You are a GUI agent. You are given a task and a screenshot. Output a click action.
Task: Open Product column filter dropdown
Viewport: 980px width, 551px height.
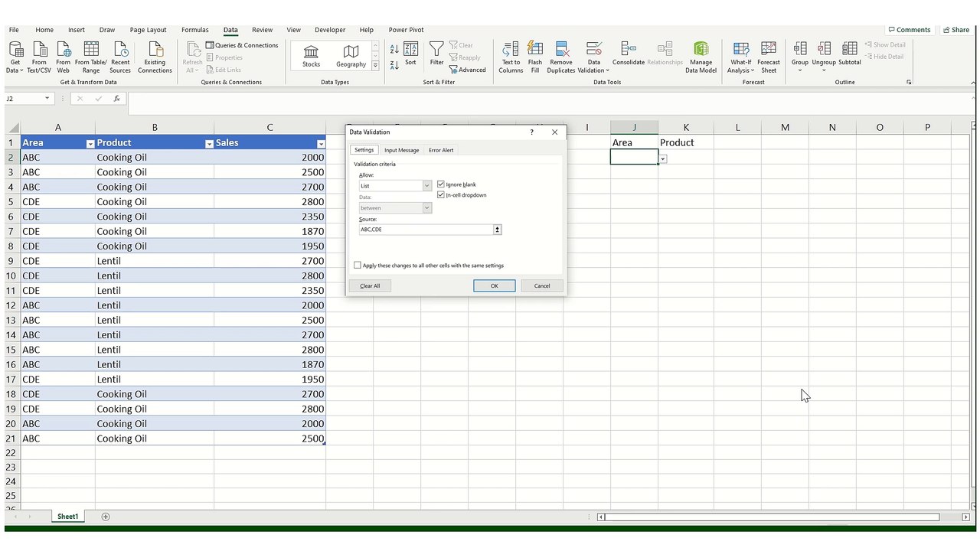click(209, 144)
